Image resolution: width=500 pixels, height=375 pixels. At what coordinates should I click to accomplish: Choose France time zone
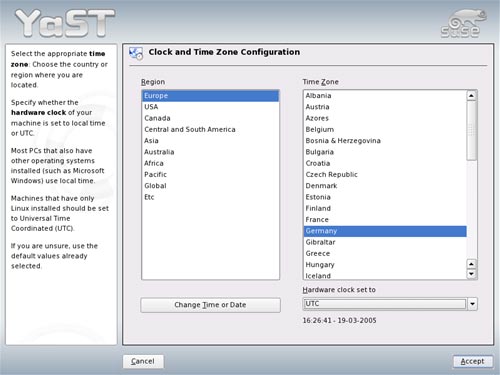[x=385, y=220]
